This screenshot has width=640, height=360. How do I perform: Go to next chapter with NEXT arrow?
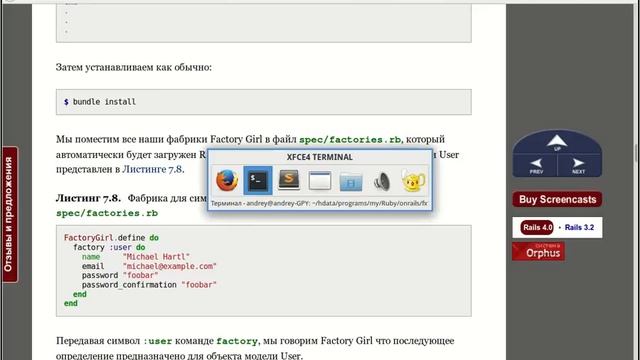tap(578, 166)
